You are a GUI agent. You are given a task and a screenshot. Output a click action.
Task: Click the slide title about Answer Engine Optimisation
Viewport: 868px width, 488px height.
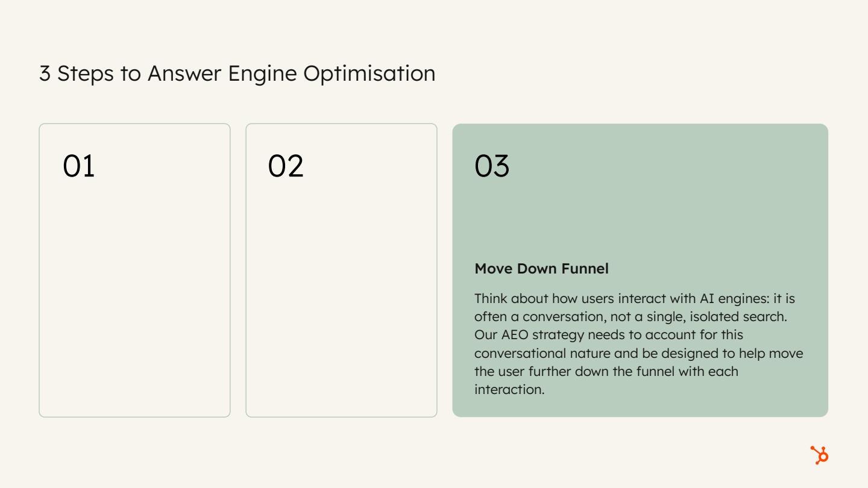[236, 74]
